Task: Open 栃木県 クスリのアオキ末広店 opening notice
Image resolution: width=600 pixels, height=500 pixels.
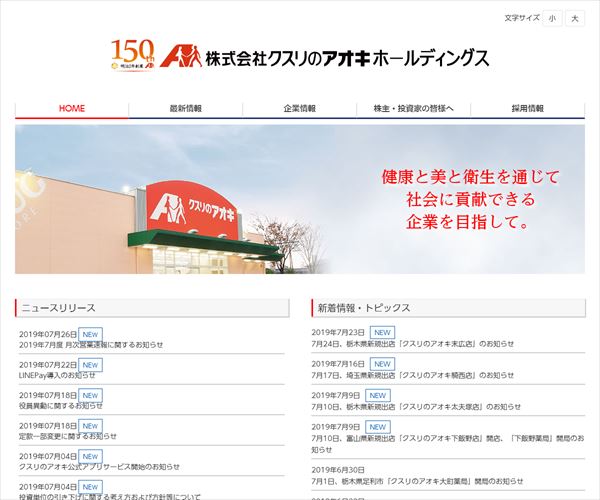Action: (x=412, y=344)
